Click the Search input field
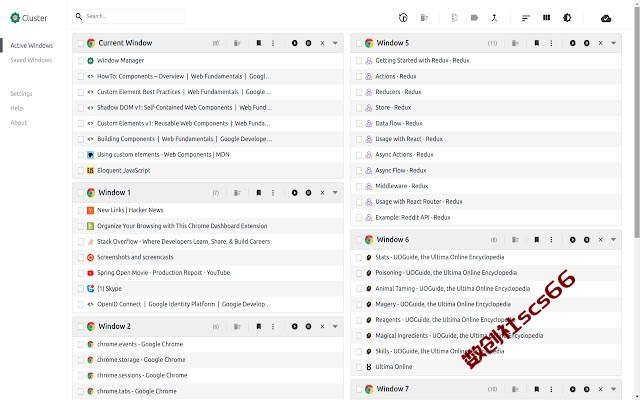This screenshot has height=400, width=640. pos(129,16)
